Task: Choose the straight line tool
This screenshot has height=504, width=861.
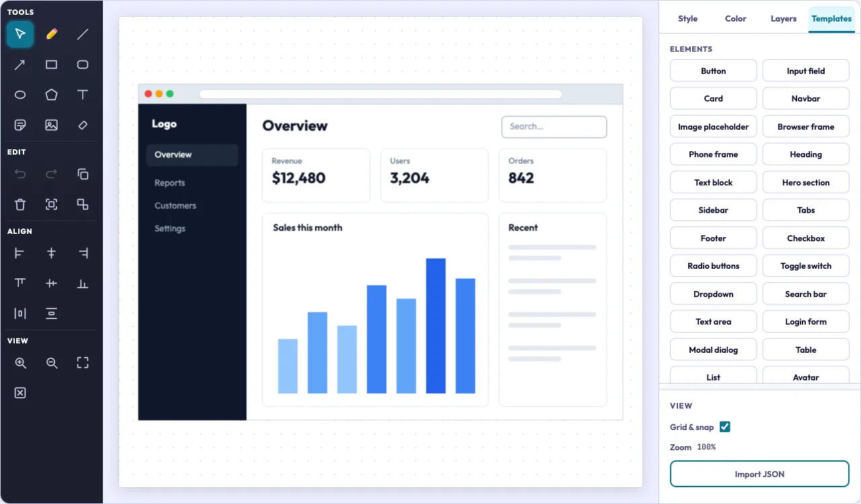Action: 83,34
